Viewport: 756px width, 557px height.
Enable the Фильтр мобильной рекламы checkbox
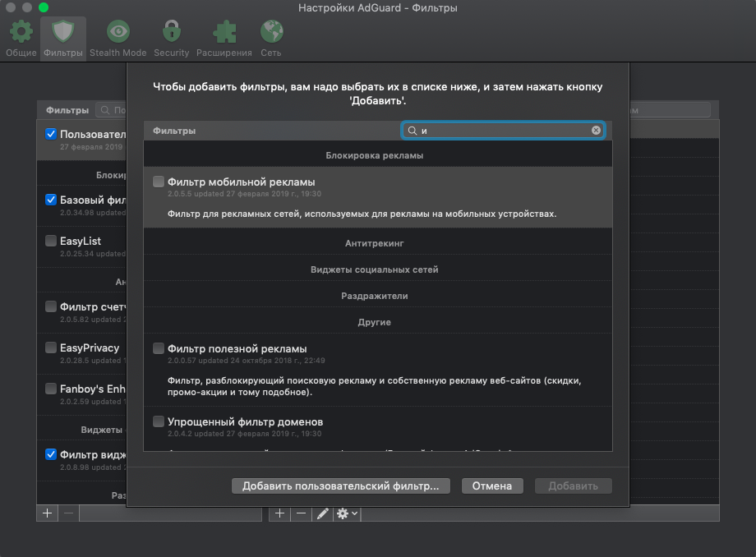pos(159,181)
